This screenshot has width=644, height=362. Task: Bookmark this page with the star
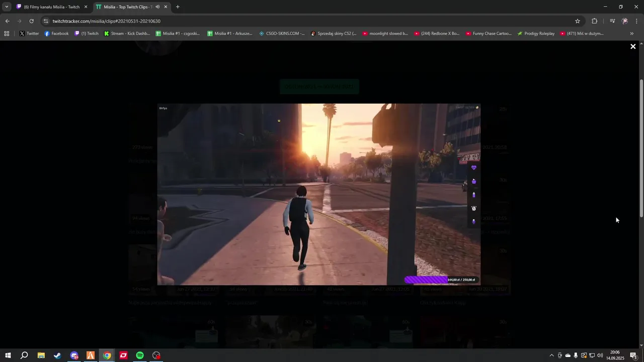[578, 21]
